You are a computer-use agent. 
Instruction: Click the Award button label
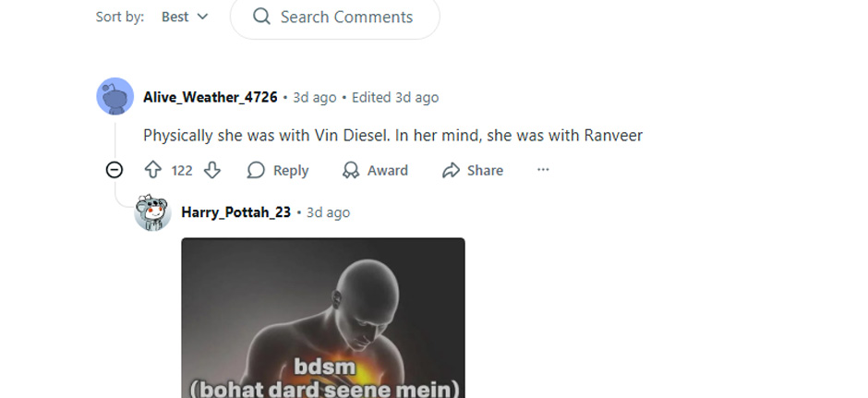(388, 171)
